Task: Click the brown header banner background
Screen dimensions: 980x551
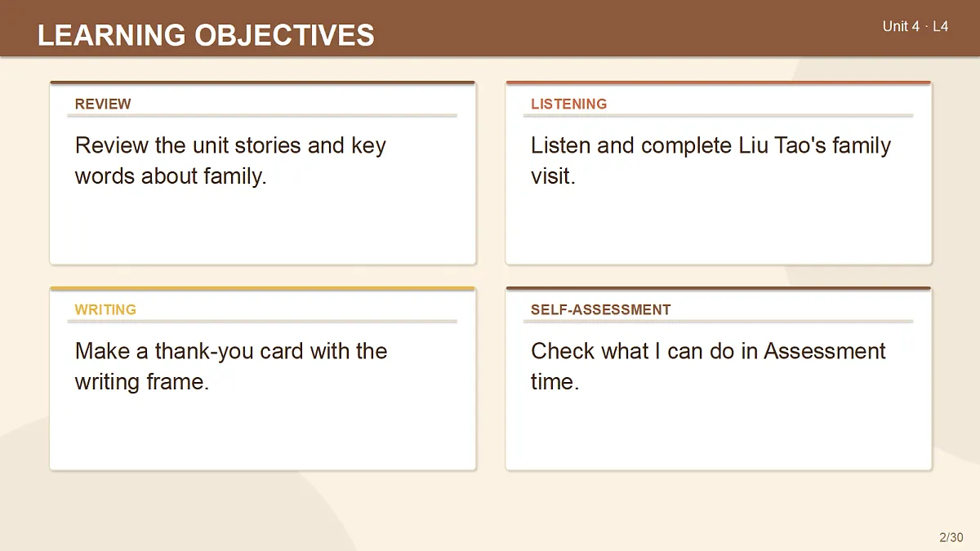Action: pyautogui.click(x=621, y=29)
